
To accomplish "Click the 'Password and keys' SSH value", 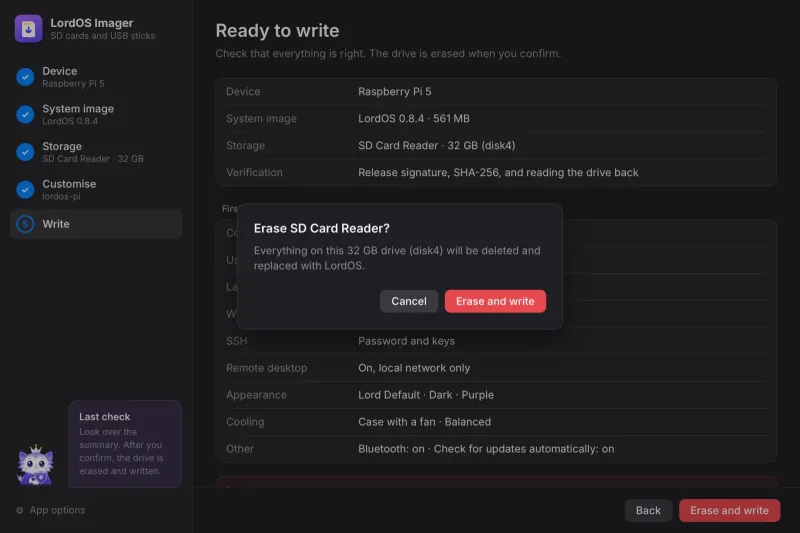I will pos(406,341).
